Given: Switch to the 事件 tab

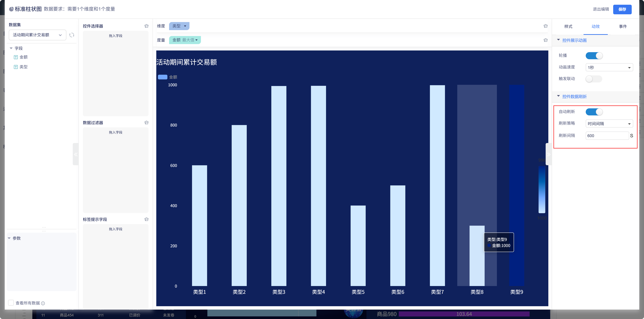Looking at the screenshot, I should point(623,26).
